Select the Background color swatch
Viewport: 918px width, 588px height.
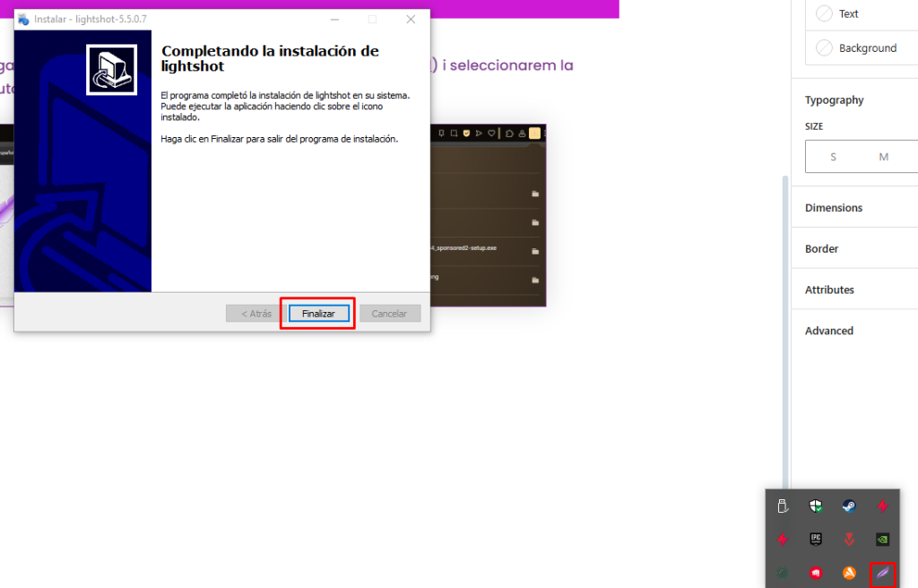point(824,48)
